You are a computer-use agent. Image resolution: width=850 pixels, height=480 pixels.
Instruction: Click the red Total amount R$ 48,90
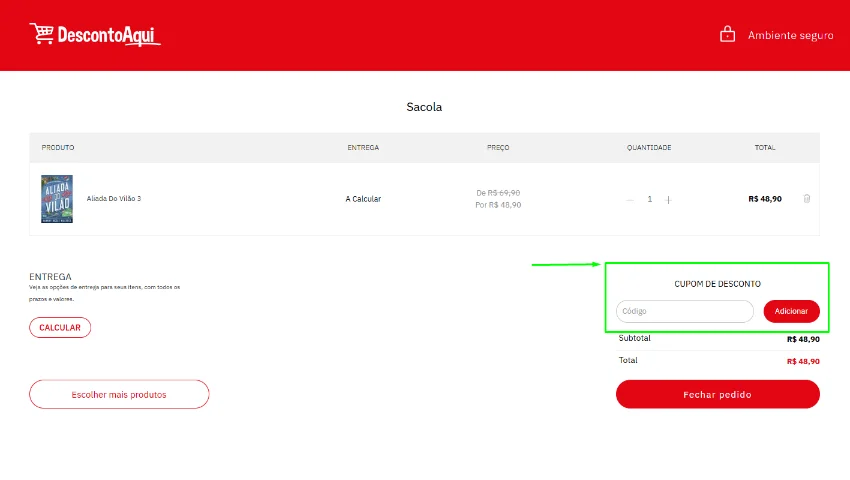click(803, 361)
